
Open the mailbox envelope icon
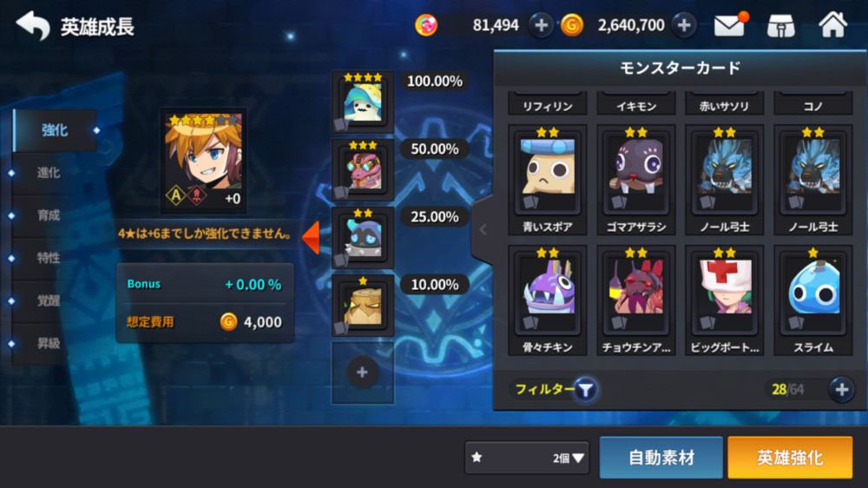pos(730,25)
